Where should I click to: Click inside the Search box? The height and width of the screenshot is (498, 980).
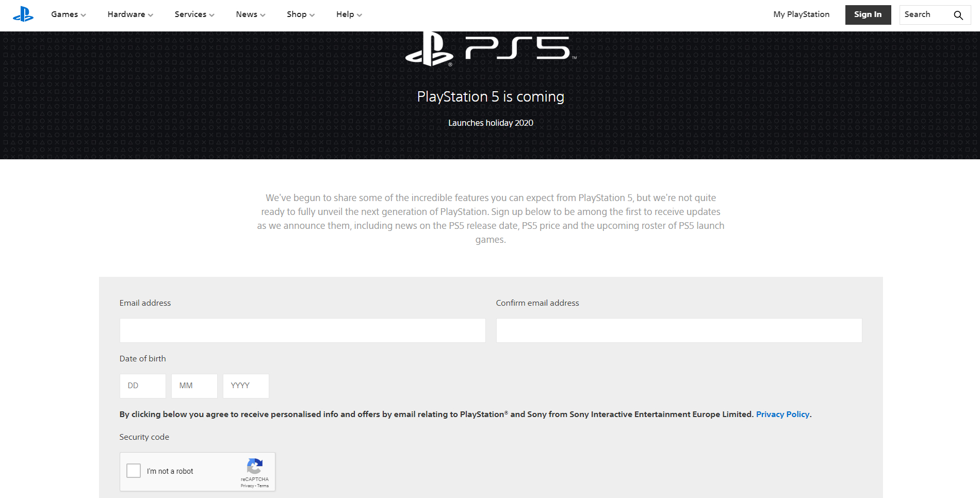924,15
